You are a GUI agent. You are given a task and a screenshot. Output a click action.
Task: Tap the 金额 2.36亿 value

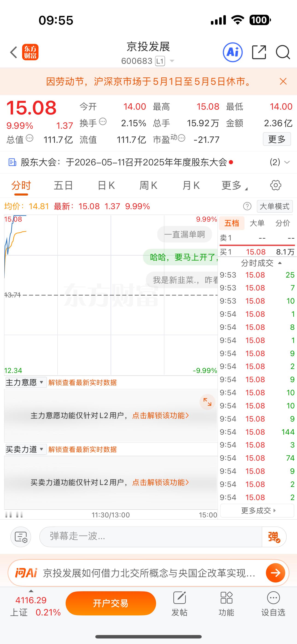[278, 123]
